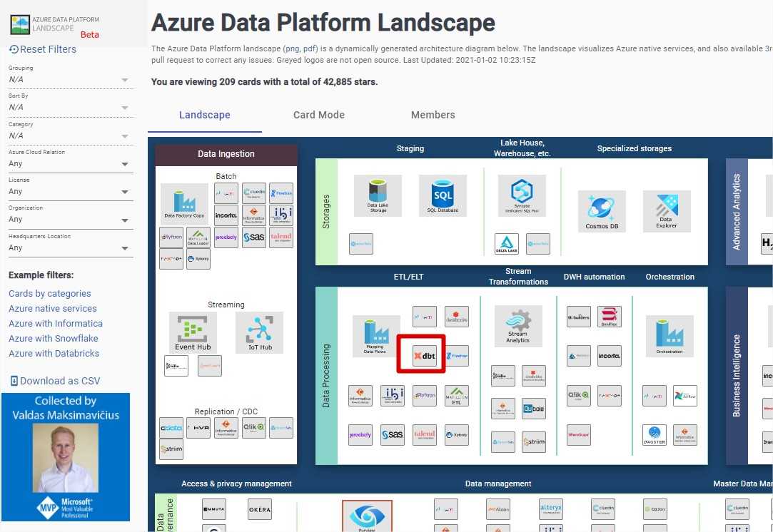Open the Mapping Data Flows card
This screenshot has width=773, height=532.
(x=376, y=336)
